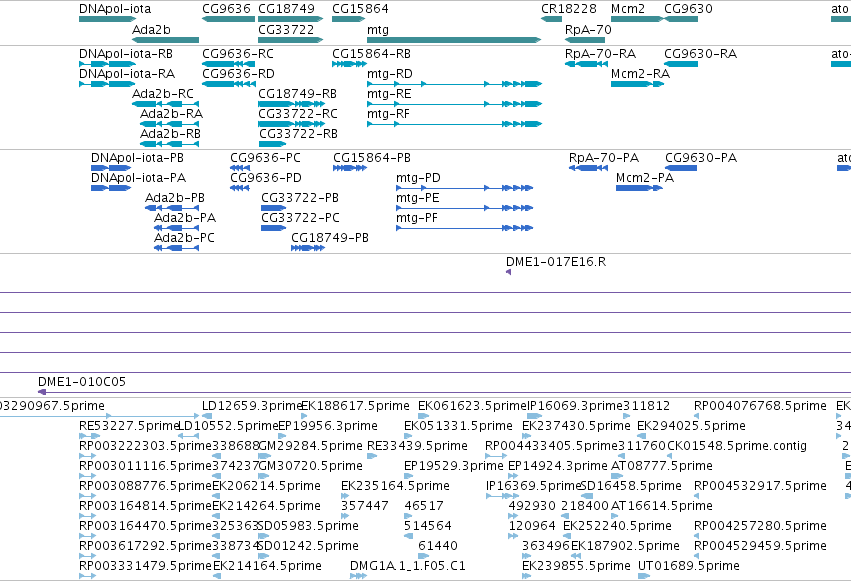Screen dimensions: 851x581
Task: Click the DME1-017E16.R clone marker
Action: [x=509, y=272]
